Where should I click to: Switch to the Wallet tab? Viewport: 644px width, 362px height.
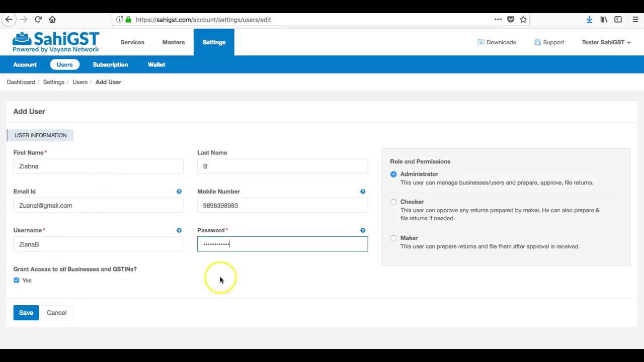pyautogui.click(x=156, y=64)
